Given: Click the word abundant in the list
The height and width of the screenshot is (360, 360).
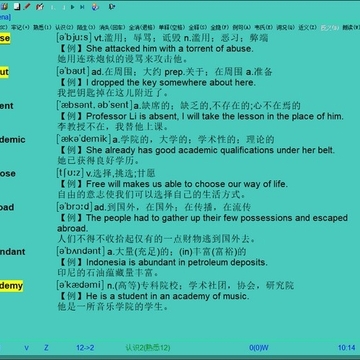Looking at the screenshot, I should coord(13,251).
